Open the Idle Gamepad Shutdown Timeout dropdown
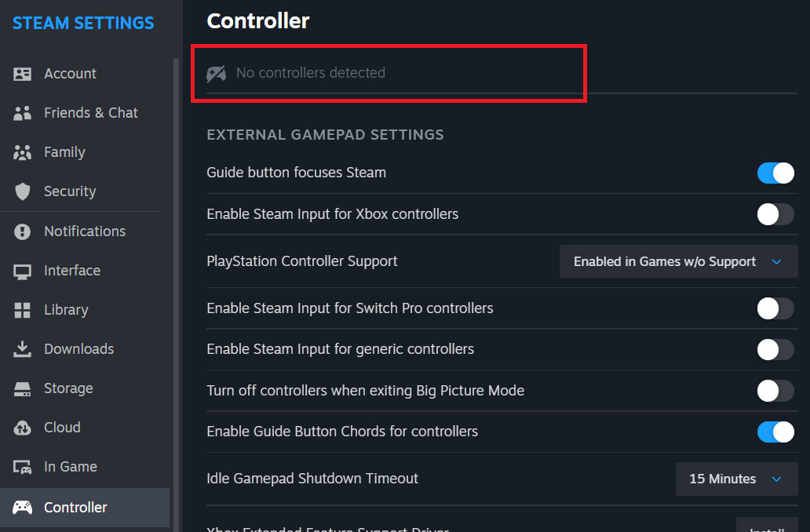810x532 pixels. (736, 479)
